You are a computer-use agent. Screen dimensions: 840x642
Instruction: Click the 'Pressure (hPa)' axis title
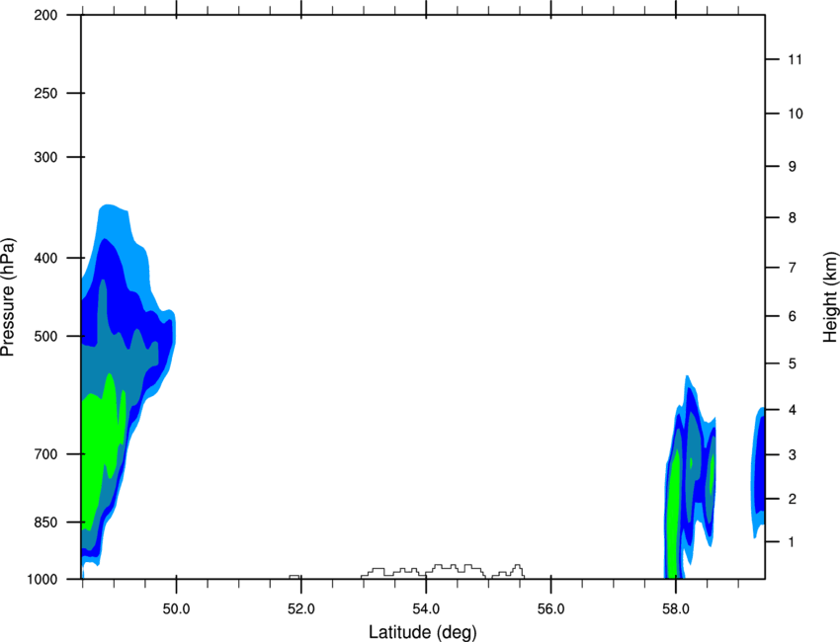(x=8, y=297)
